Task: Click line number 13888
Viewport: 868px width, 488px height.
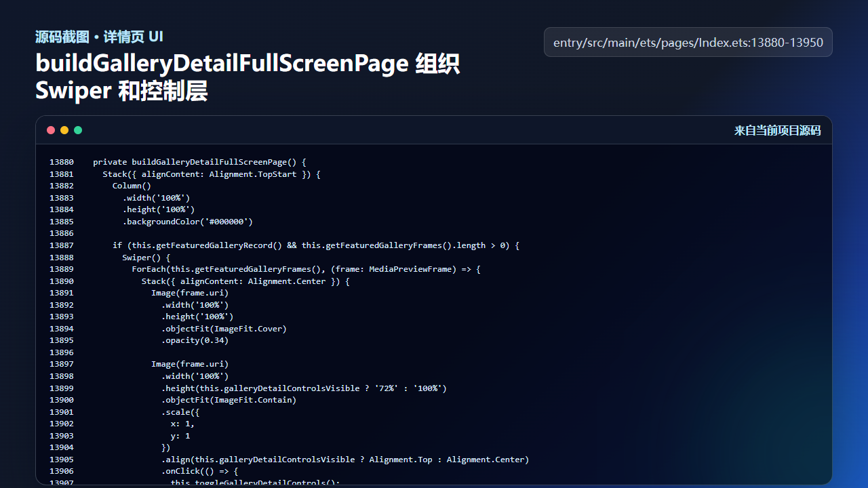Action: coord(62,258)
